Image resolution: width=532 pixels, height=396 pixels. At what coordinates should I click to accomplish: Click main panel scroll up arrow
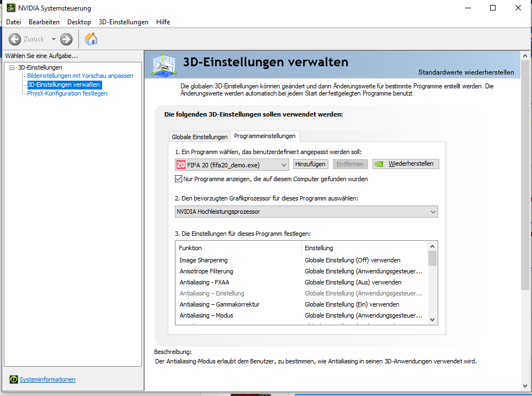tap(525, 56)
